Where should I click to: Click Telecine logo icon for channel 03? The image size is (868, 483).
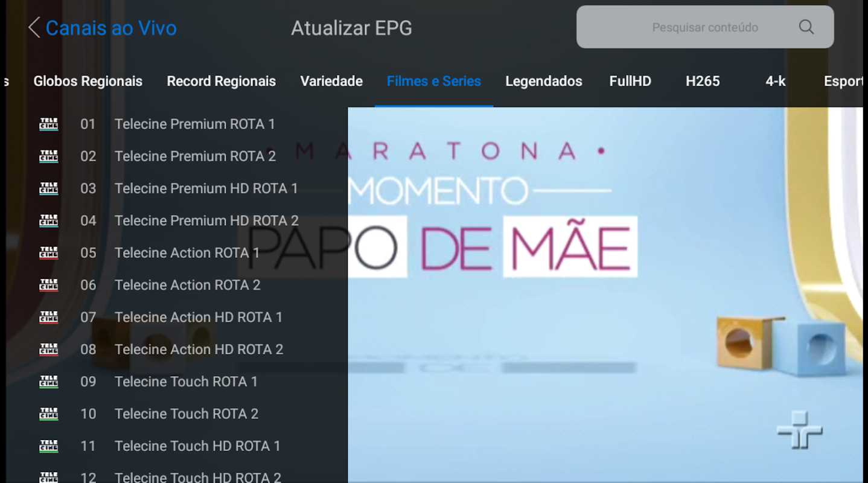(49, 188)
